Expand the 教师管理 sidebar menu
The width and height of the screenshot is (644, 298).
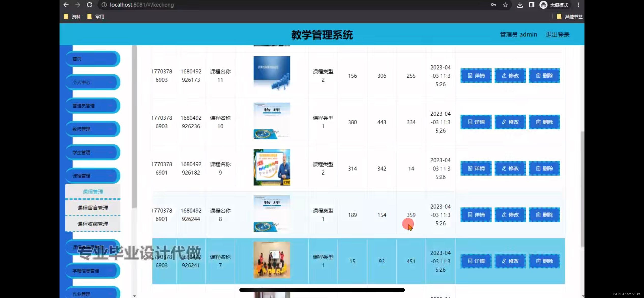coord(93,129)
